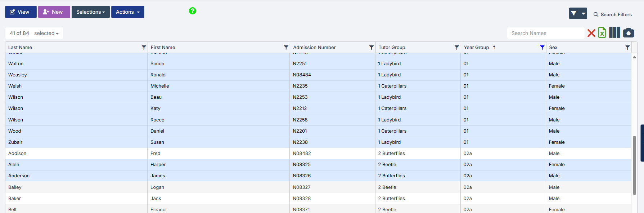Open the First Name column filter
The width and height of the screenshot is (644, 213).
(286, 48)
